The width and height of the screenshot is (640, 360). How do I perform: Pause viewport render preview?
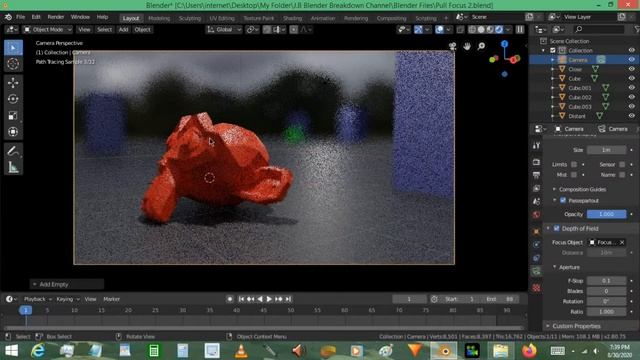click(520, 29)
